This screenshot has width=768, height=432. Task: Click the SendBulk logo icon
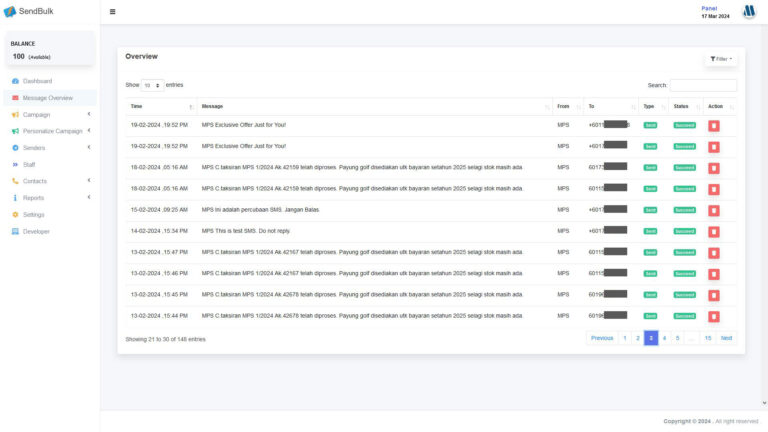[x=10, y=12]
